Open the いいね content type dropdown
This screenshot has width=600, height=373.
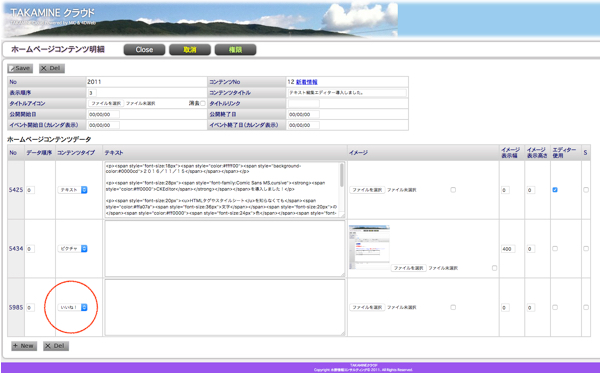(73, 307)
